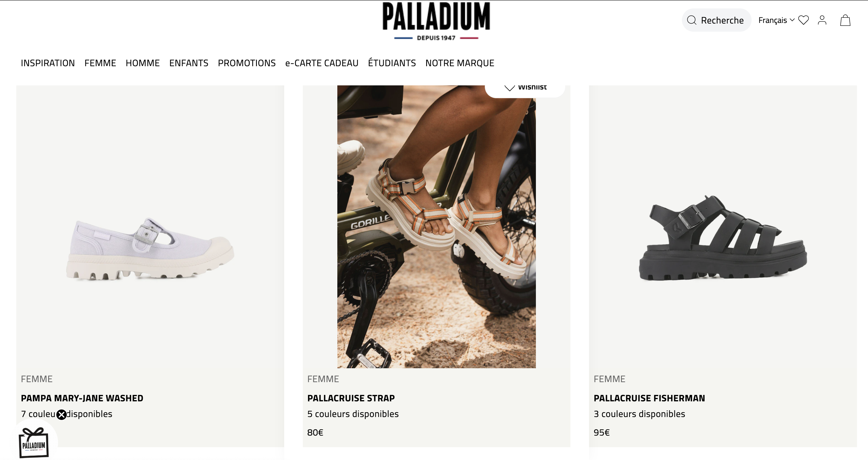Open Pampa Mary-Jane Washed product link
Image resolution: width=868 pixels, height=460 pixels.
(x=82, y=398)
